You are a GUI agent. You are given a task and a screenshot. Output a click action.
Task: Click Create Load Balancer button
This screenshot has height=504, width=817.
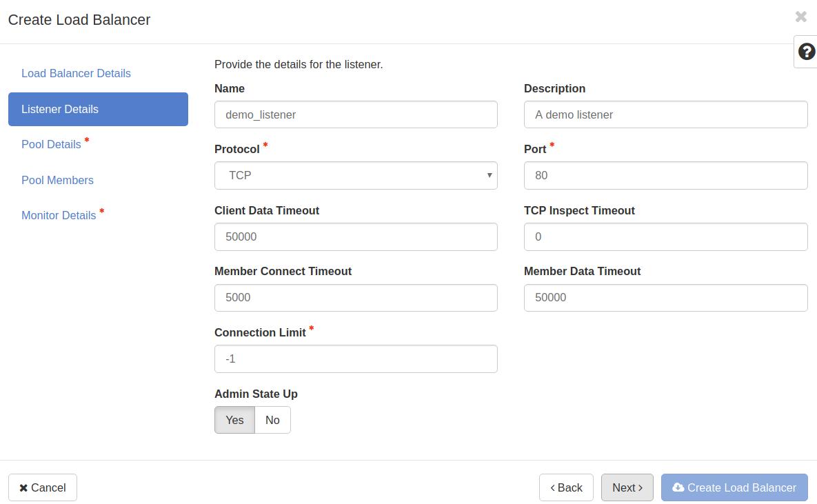click(734, 487)
